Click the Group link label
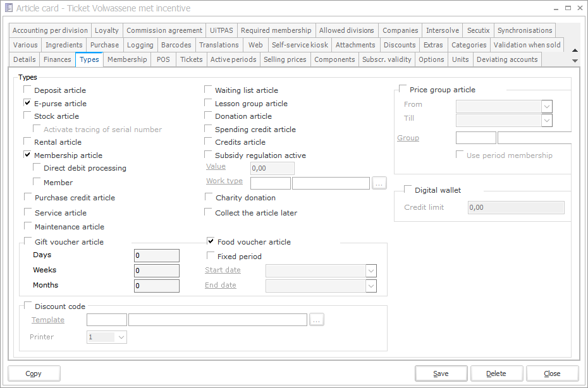 [x=408, y=138]
